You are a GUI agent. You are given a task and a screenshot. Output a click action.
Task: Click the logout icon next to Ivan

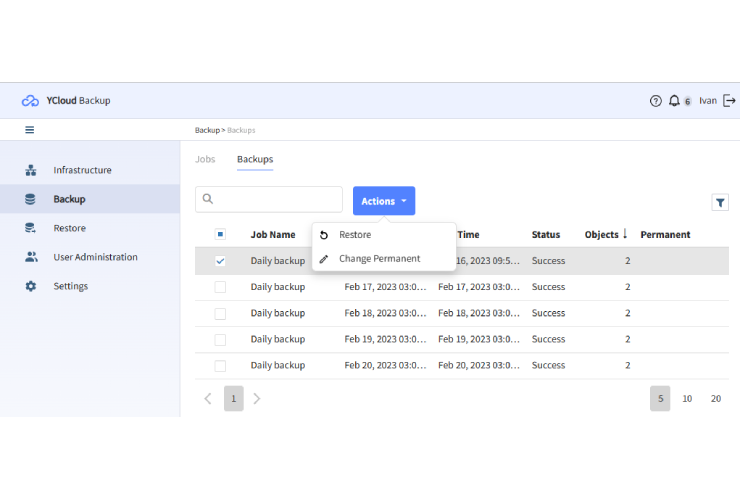[x=729, y=101]
